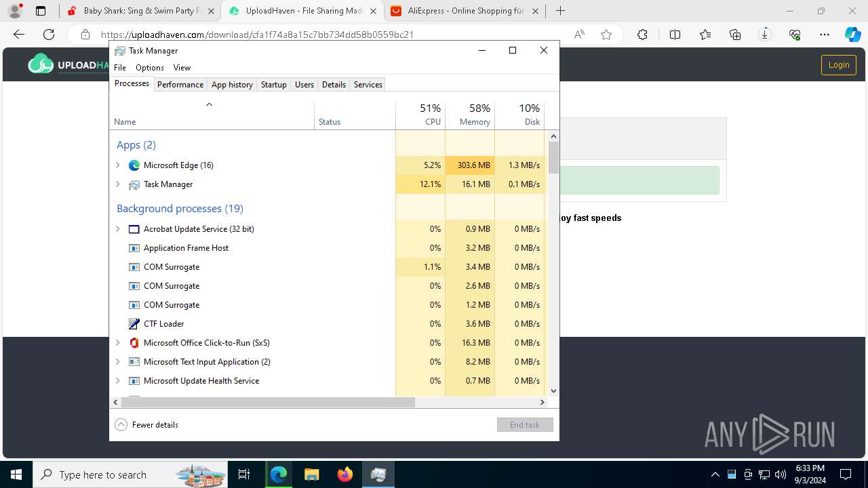Collapse to Fewer details view
Viewport: 868px width, 488px height.
tap(147, 425)
